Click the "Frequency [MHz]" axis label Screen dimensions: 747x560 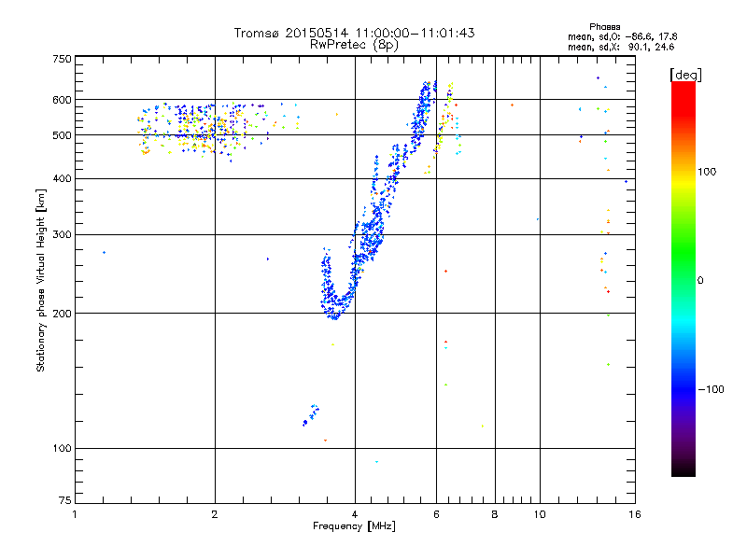(x=354, y=526)
